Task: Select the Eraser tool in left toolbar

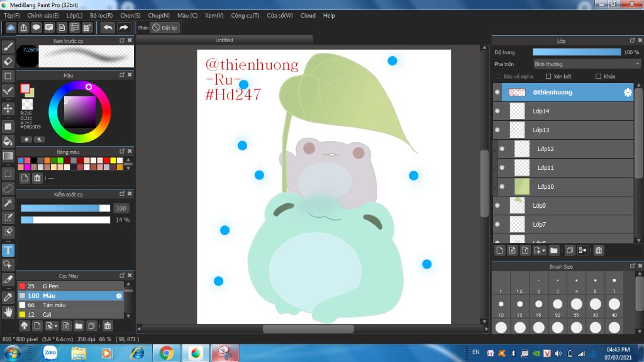Action: [x=8, y=61]
